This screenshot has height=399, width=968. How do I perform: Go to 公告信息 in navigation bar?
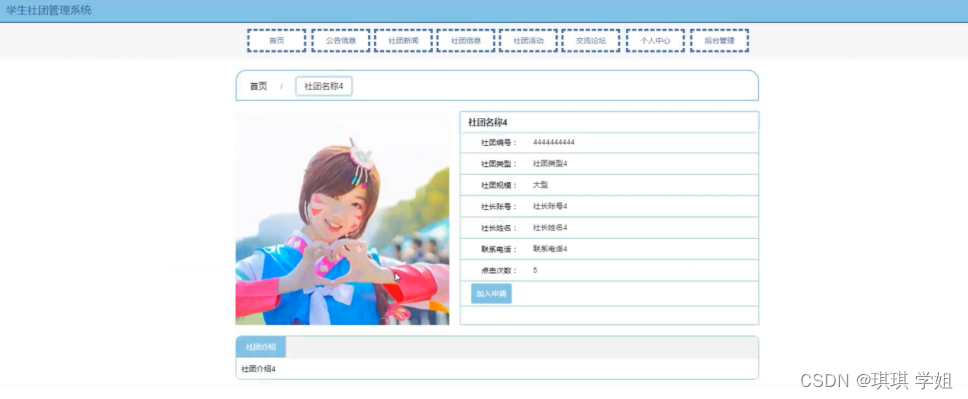tap(341, 41)
